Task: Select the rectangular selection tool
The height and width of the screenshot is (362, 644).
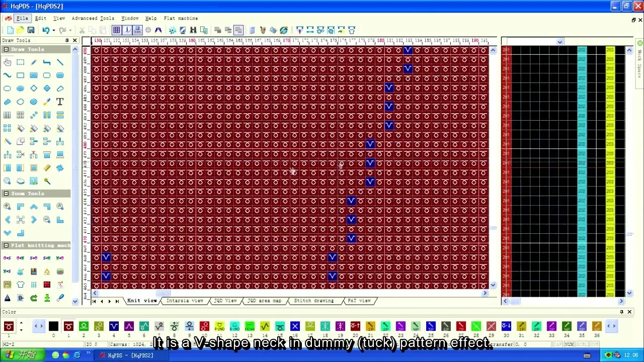Action: pyautogui.click(x=20, y=62)
